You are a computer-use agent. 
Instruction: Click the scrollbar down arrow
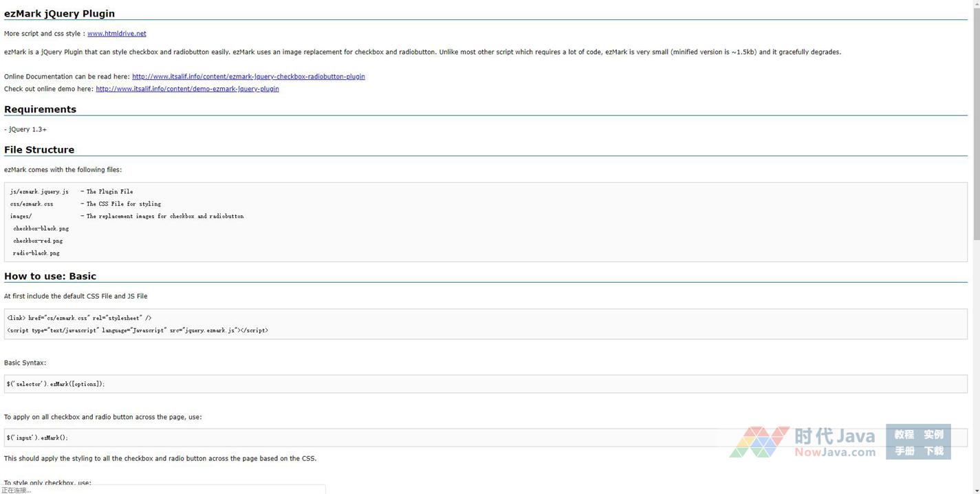pos(976,489)
